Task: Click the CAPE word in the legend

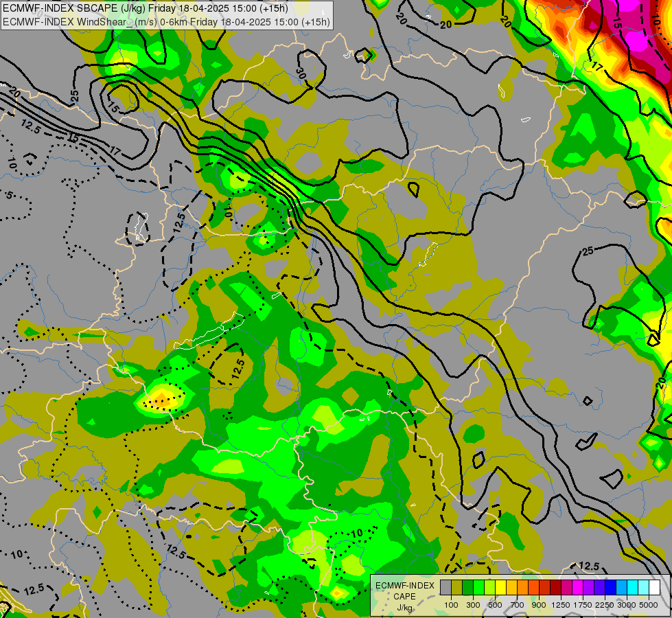Action: click(404, 597)
